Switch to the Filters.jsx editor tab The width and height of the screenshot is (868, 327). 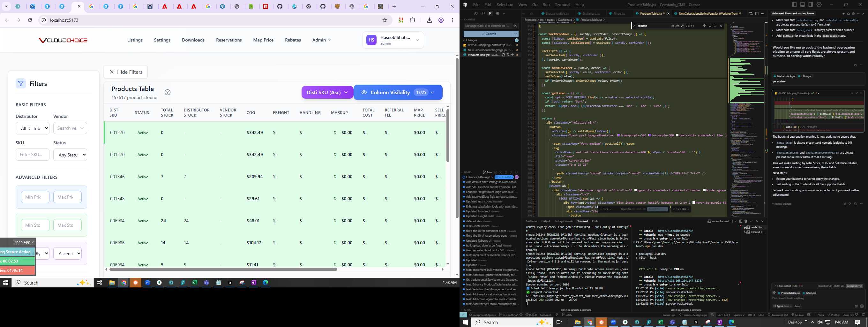pos(619,13)
